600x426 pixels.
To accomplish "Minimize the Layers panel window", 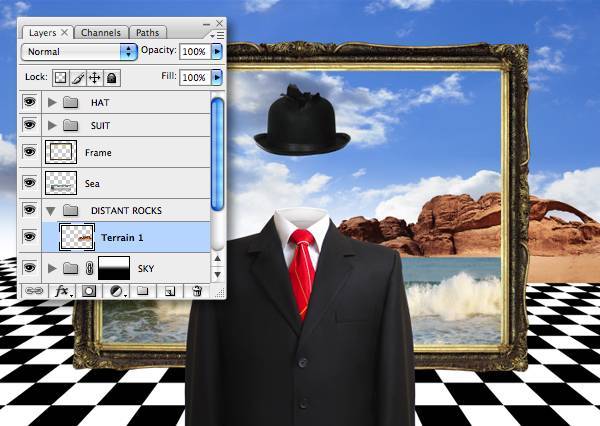I will [207, 24].
